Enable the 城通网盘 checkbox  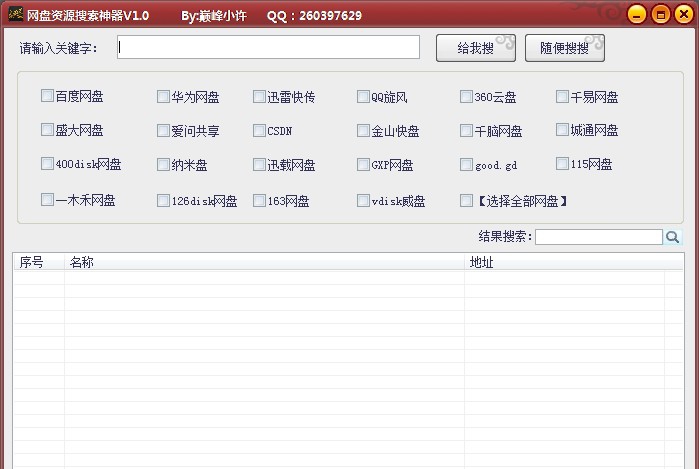pos(562,130)
